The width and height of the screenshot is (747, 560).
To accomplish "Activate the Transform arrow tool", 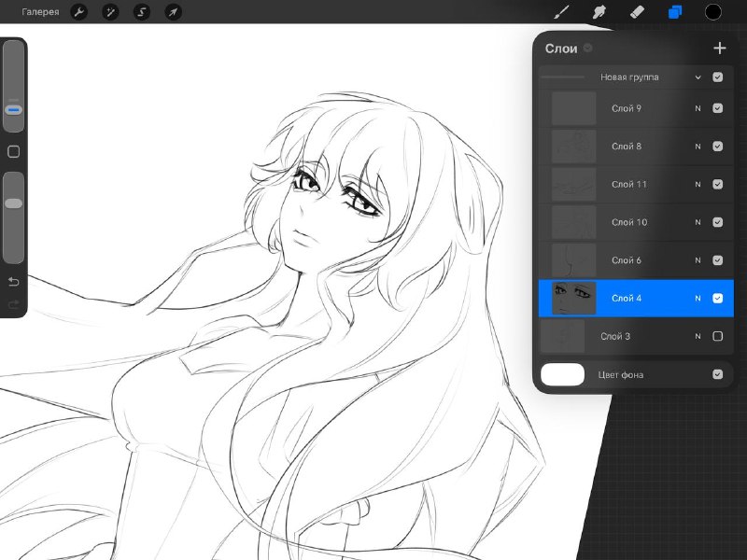I will pyautogui.click(x=173, y=12).
